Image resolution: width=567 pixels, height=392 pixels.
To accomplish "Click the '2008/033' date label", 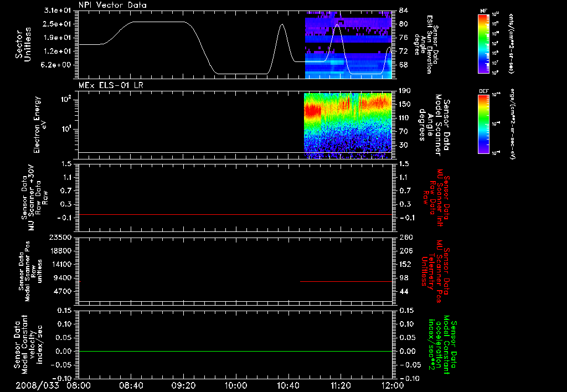I will [37, 385].
